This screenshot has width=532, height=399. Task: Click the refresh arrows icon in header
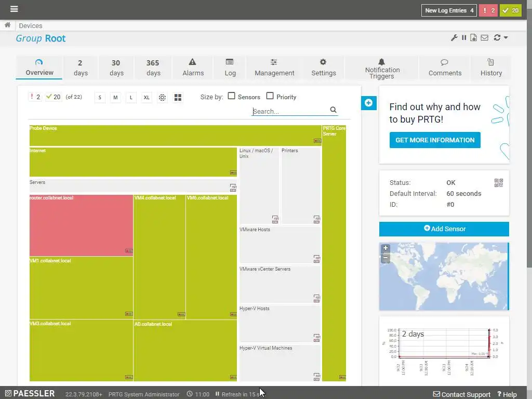(497, 37)
